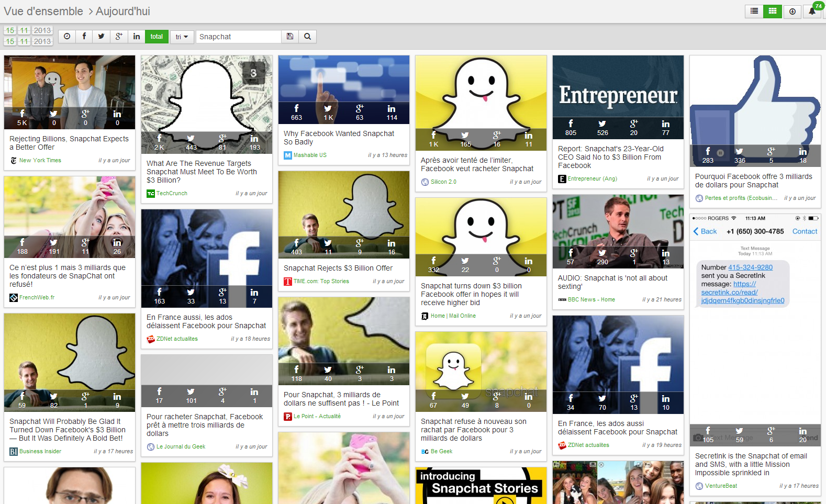Select the green total filter button

(x=157, y=36)
